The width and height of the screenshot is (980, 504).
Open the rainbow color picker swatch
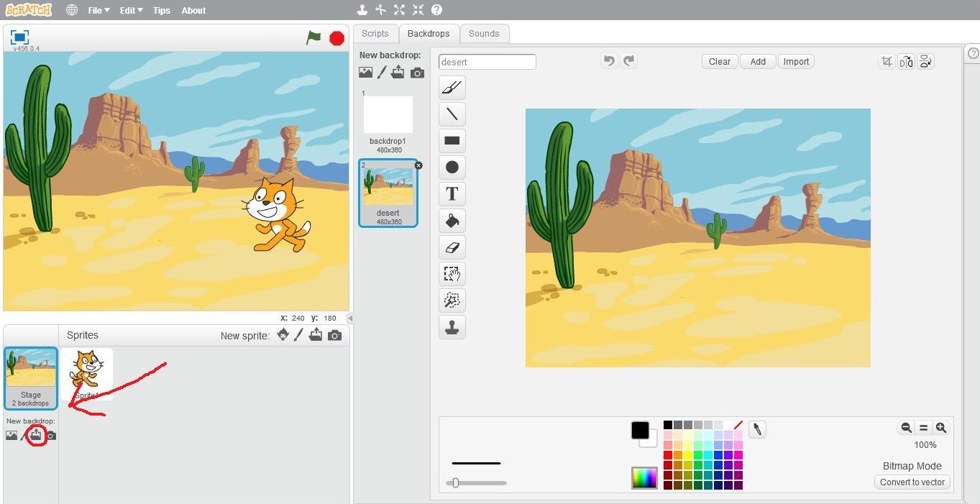644,477
